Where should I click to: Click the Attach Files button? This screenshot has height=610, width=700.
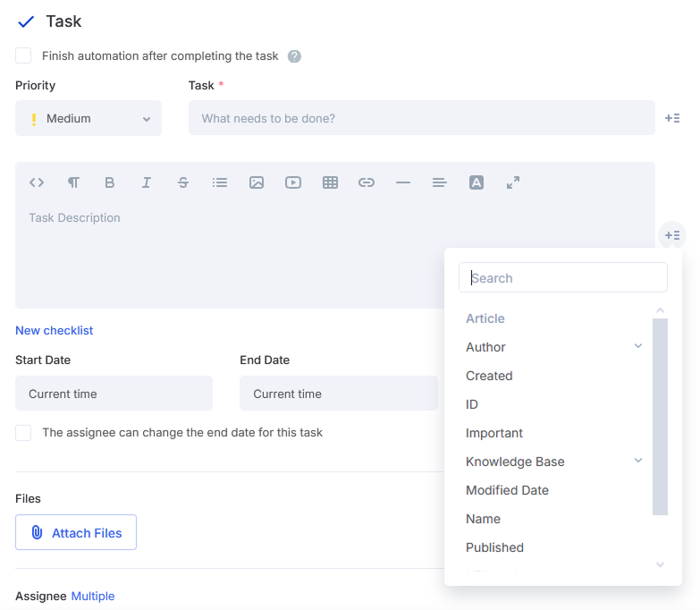pos(76,532)
